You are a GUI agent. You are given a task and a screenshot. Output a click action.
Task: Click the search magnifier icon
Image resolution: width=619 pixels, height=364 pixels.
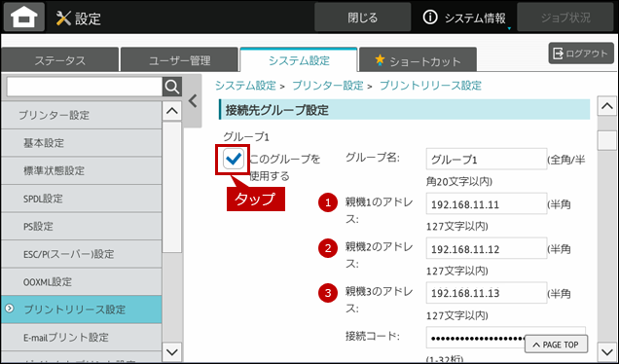pos(172,87)
